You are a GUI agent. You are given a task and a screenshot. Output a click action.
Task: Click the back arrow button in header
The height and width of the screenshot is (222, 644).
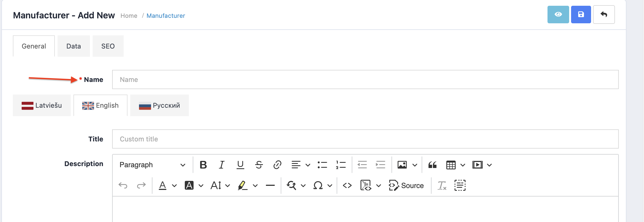click(x=604, y=15)
